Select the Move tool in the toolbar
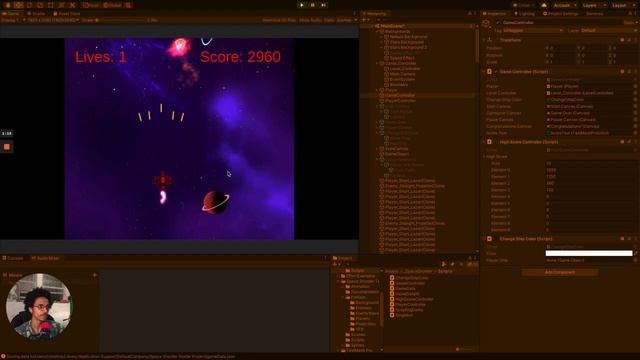Screen dimensions: 640x360 point(19,5)
